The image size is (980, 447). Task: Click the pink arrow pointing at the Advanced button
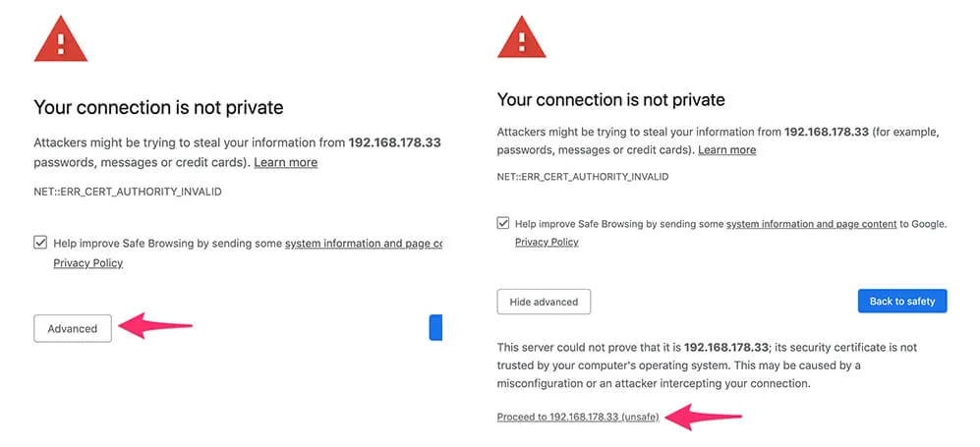[155, 325]
